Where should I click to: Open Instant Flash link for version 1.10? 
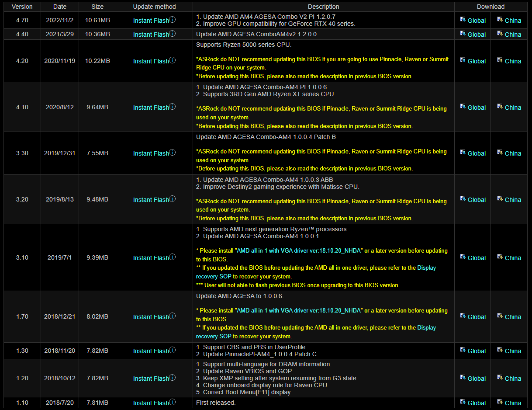[151, 403]
